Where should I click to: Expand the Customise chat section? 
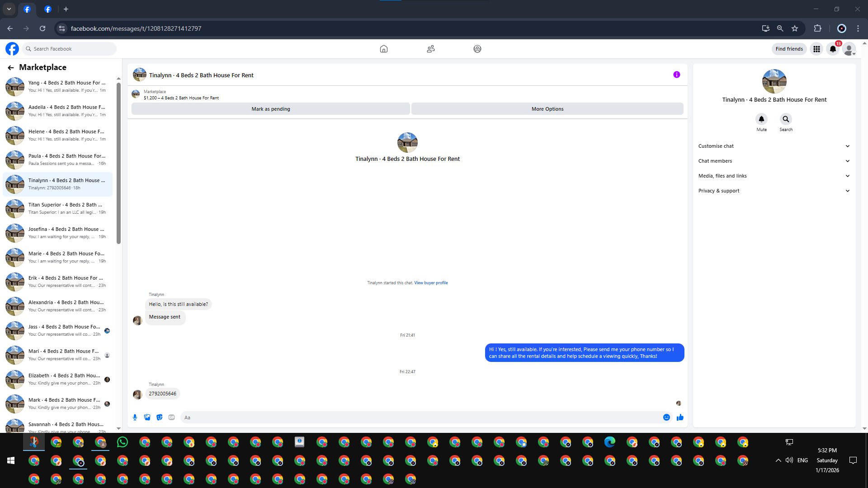click(x=774, y=146)
